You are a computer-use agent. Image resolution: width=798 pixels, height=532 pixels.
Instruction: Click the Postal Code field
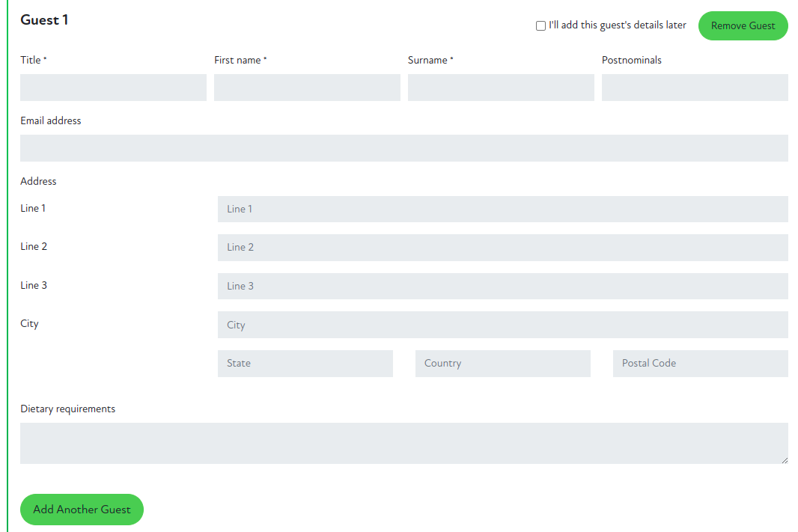click(700, 364)
